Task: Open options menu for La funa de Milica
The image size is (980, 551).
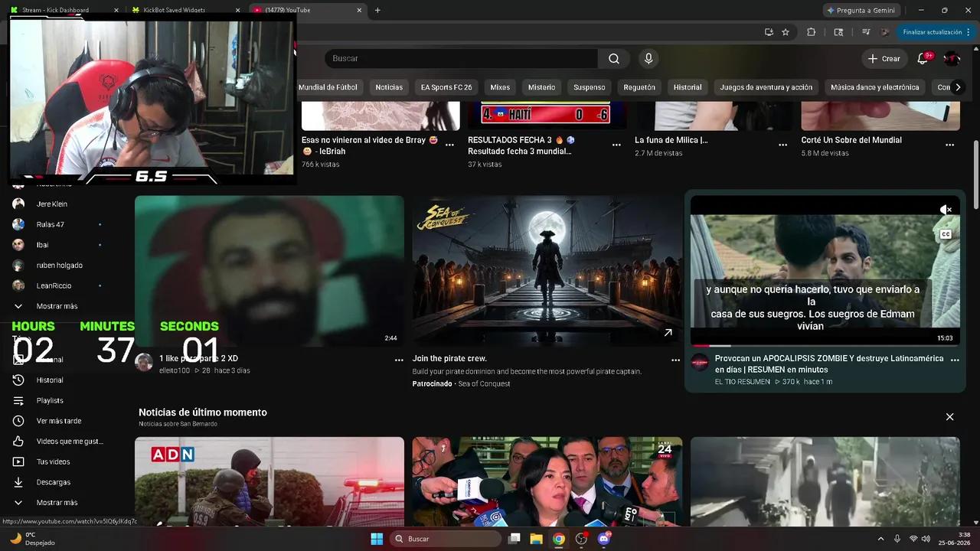Action: point(782,145)
